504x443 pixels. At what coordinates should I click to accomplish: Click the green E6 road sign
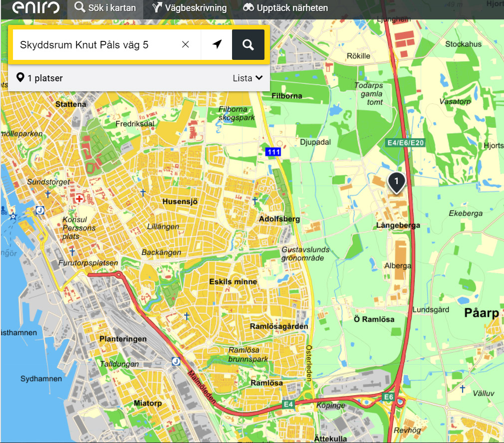pos(389,397)
